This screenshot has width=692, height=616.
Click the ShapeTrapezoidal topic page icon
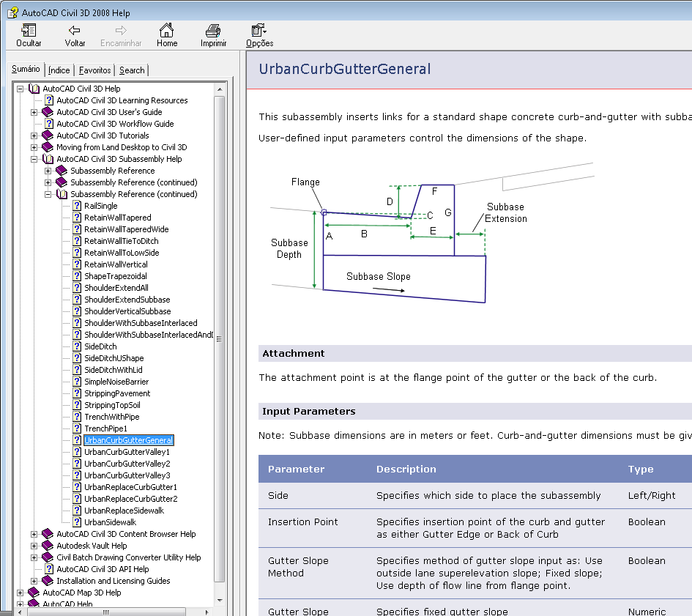click(77, 276)
